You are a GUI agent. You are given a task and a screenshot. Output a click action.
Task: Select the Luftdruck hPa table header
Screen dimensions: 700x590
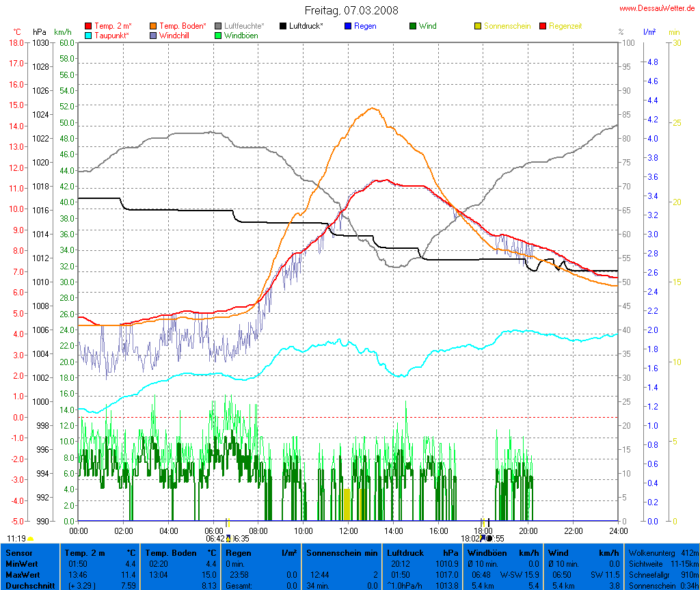[422, 552]
